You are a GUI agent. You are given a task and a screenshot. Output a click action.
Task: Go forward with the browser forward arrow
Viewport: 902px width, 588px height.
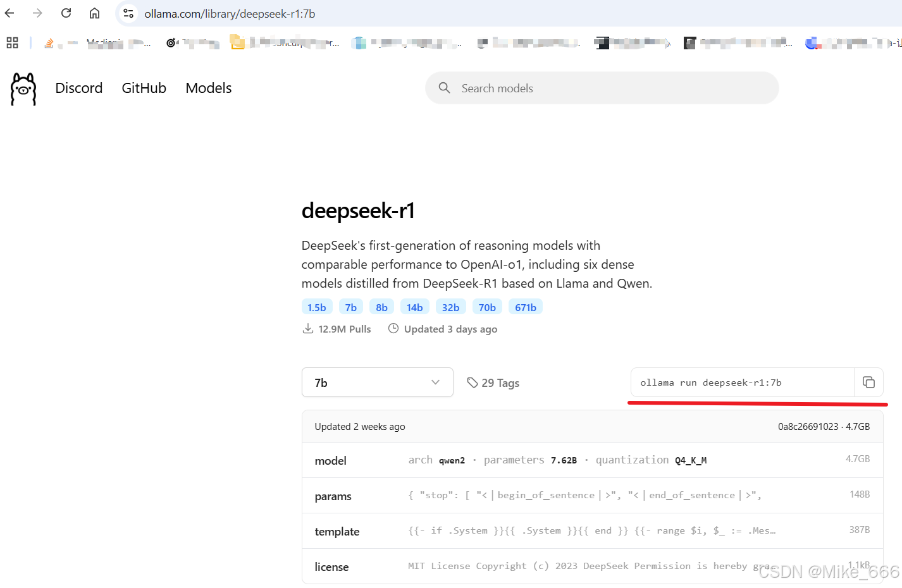click(38, 13)
